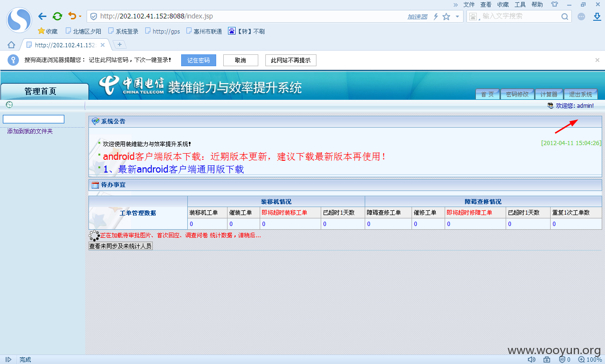The image size is (605, 364).
Task: Click the magnifier search icon
Action: (565, 17)
